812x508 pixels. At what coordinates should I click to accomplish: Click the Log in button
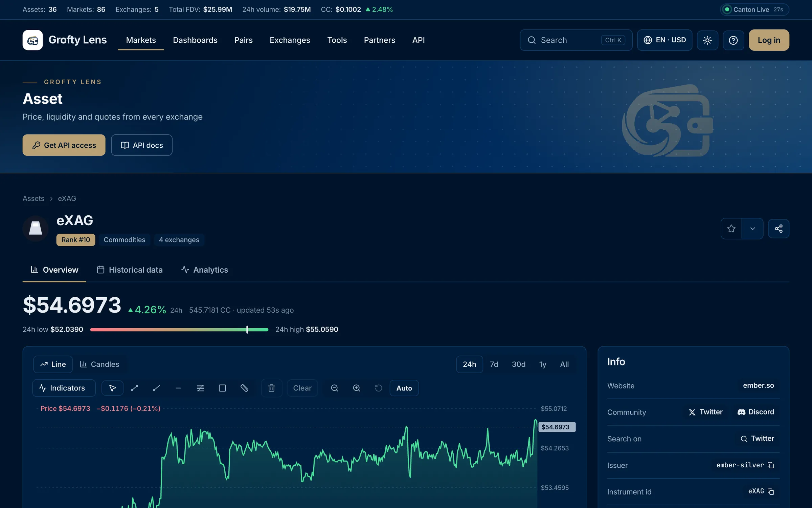click(x=769, y=40)
